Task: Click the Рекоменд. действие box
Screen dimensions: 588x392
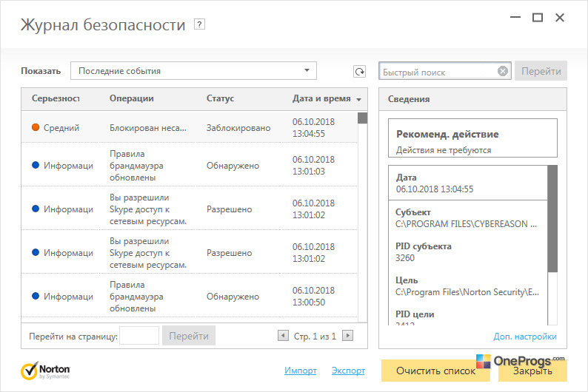Action: [x=472, y=138]
